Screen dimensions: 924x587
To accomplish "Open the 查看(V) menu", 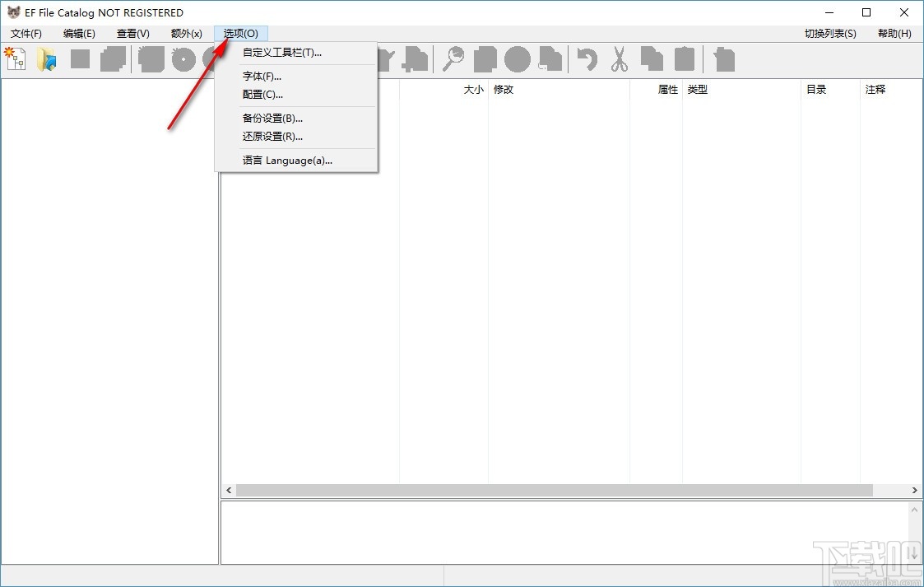I will click(132, 33).
